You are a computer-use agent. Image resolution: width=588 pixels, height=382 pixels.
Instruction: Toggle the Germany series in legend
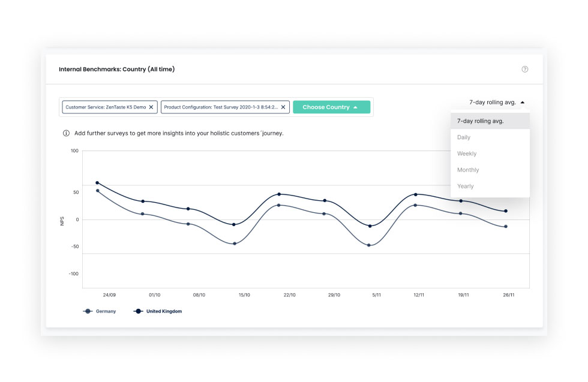pyautogui.click(x=100, y=311)
